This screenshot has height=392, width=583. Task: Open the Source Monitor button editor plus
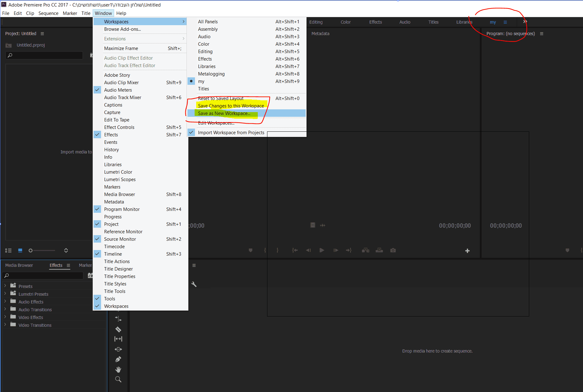click(x=467, y=251)
